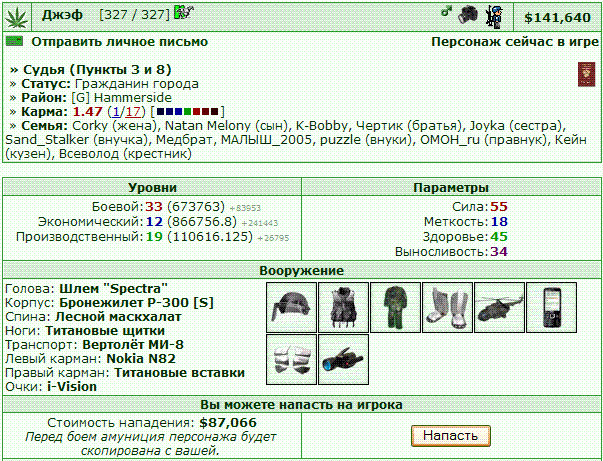The image size is (603, 461).
Task: Click Шлем "Spectra" item name
Action: (x=113, y=289)
